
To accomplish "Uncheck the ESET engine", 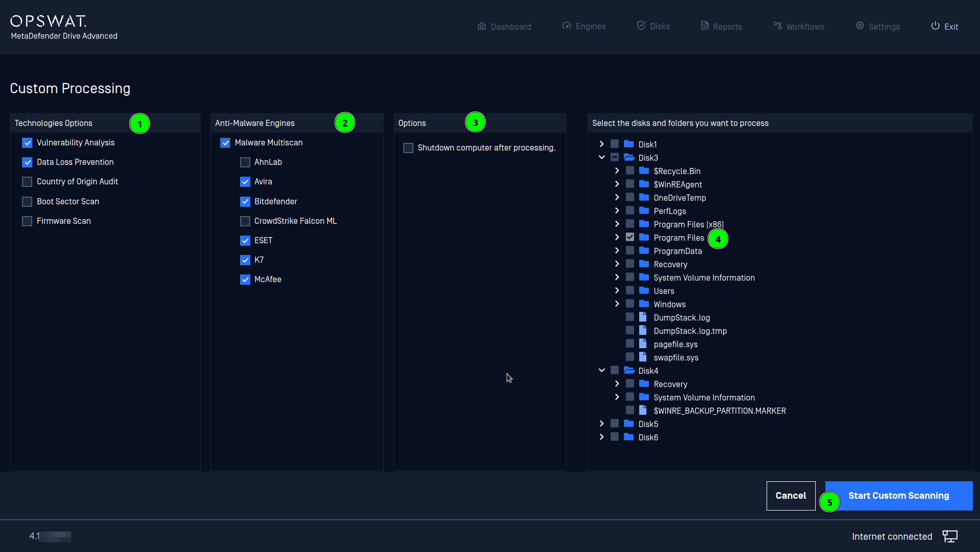I will point(245,241).
